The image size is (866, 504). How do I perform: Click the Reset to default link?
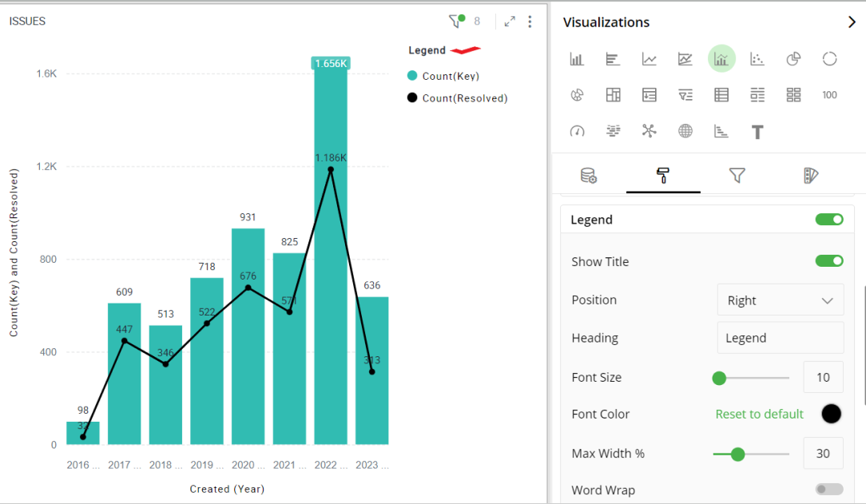(x=760, y=414)
